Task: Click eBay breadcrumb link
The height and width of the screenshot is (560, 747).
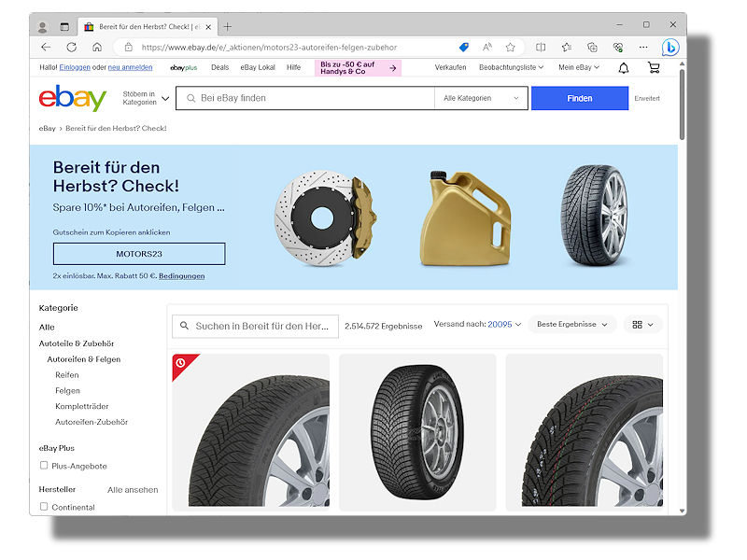Action: [48, 128]
